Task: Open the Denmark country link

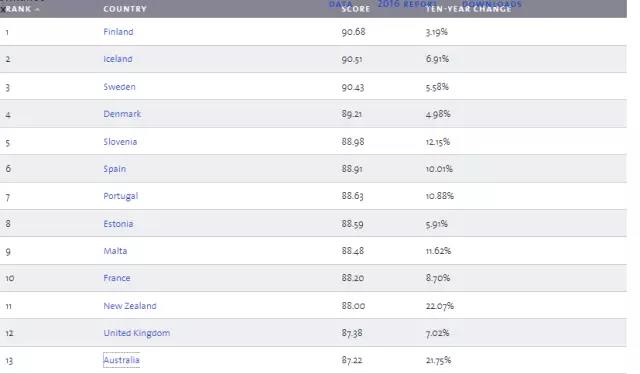Action: (x=122, y=114)
